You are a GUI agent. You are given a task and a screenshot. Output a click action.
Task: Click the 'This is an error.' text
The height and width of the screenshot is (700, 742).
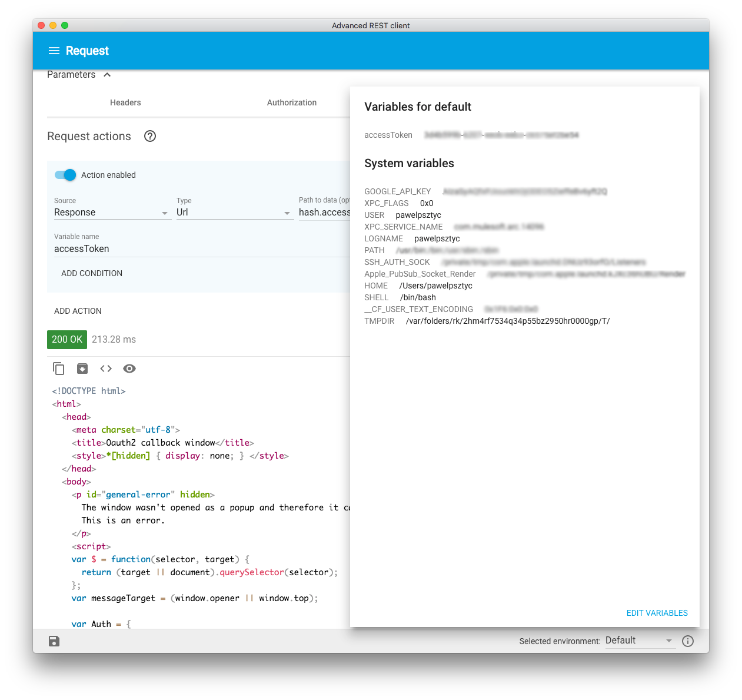123,520
